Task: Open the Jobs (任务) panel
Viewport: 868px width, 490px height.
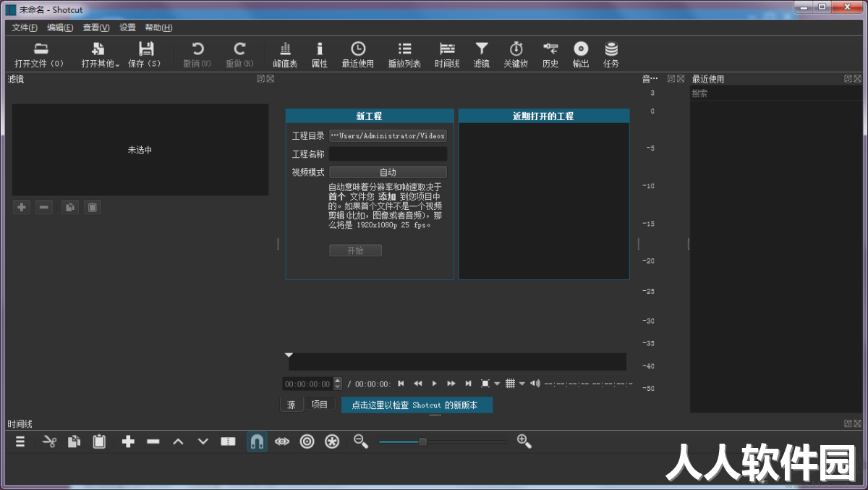Action: (x=611, y=54)
